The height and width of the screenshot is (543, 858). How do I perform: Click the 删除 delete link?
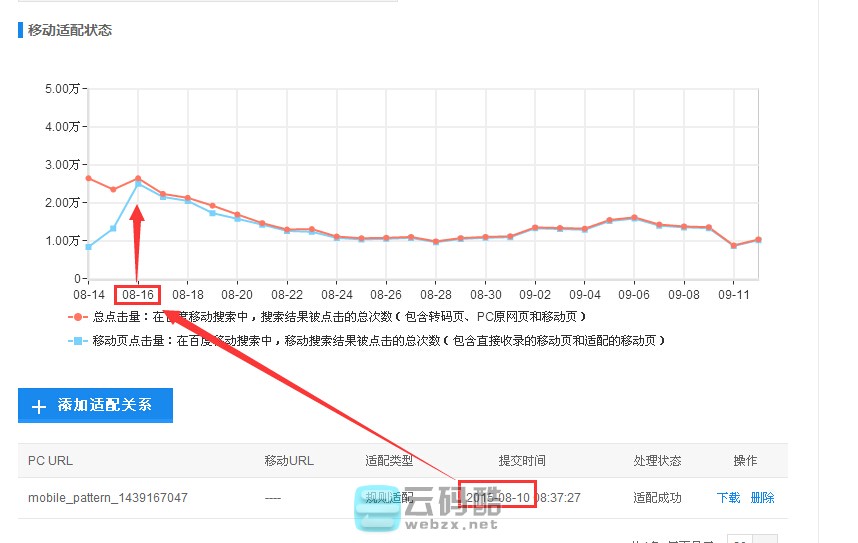[x=762, y=497]
